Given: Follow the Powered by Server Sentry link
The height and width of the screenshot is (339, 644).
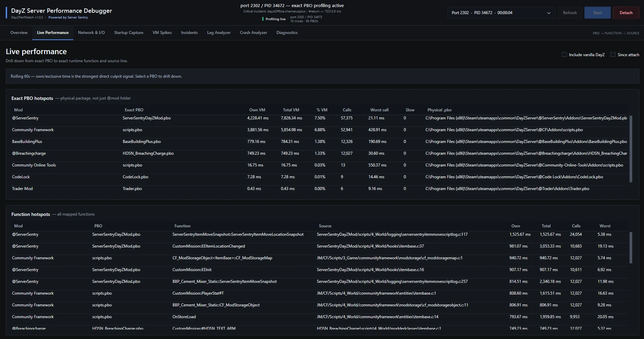Looking at the screenshot, I should [68, 17].
